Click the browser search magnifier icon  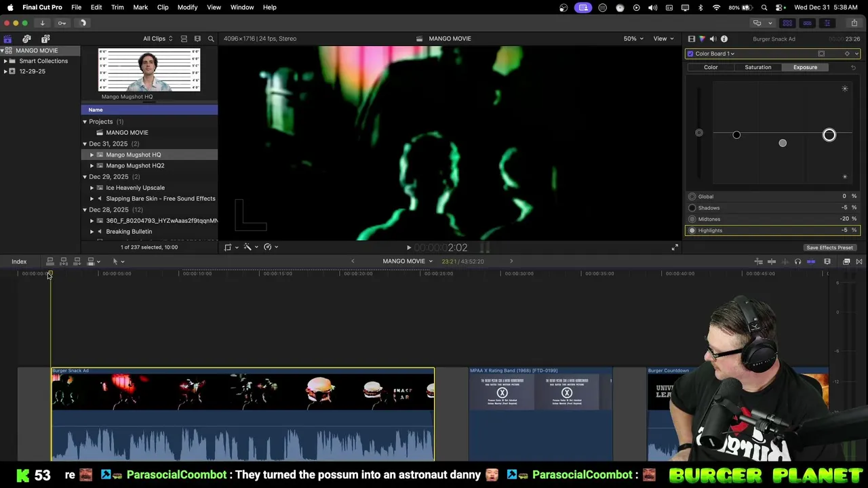click(x=211, y=39)
